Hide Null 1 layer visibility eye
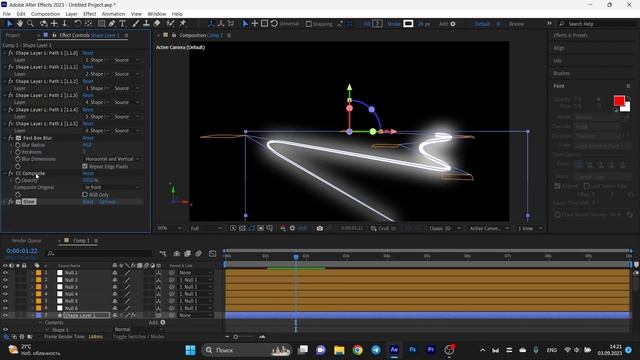The image size is (640, 360). coord(5,273)
